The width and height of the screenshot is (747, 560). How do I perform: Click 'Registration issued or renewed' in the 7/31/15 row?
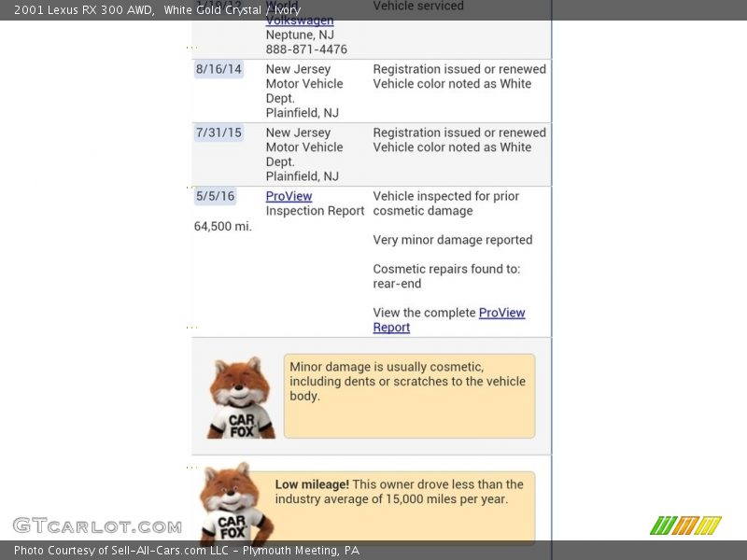point(459,133)
